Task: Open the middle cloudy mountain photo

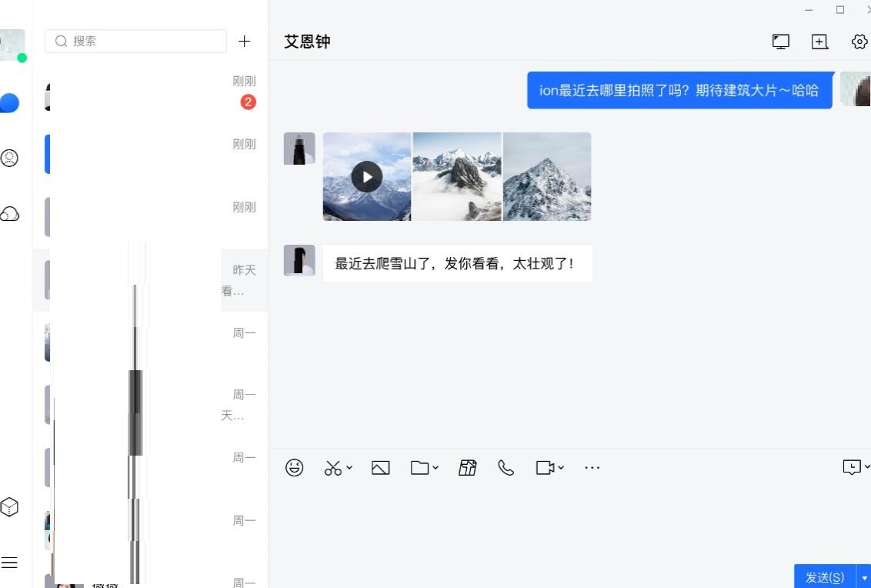Action: pyautogui.click(x=457, y=177)
